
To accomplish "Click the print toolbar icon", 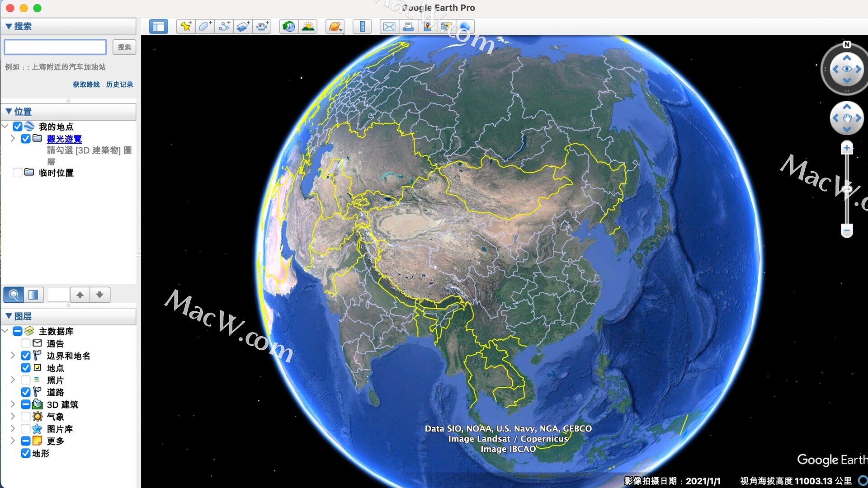I will click(408, 27).
